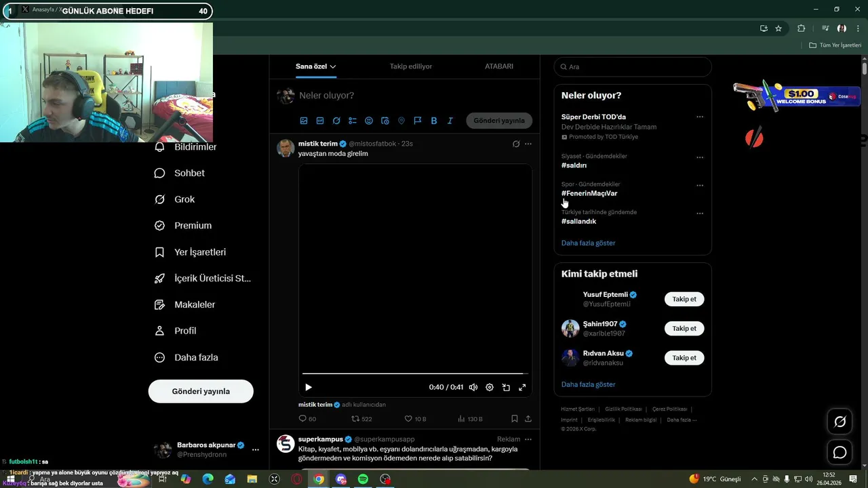Open Makaleler in the sidebar
868x488 pixels.
click(185, 305)
